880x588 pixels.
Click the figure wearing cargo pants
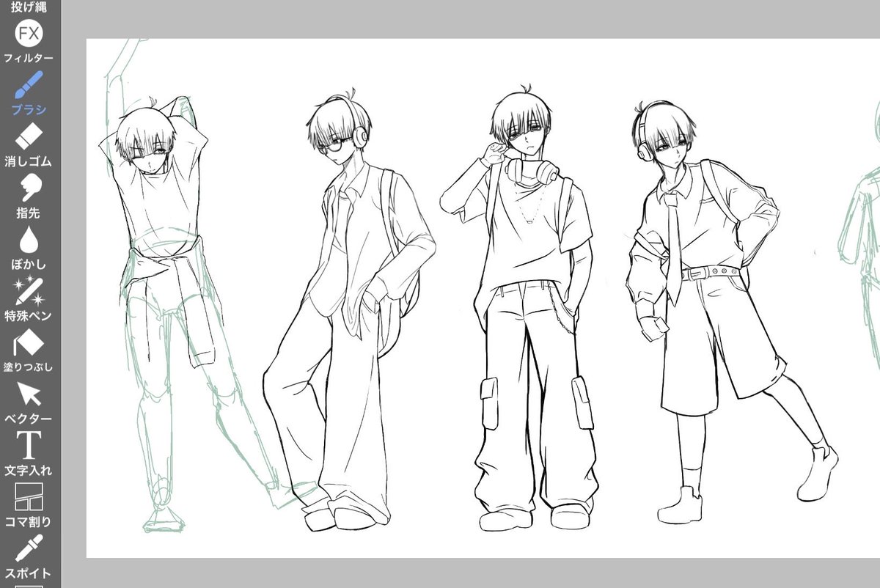521,308
